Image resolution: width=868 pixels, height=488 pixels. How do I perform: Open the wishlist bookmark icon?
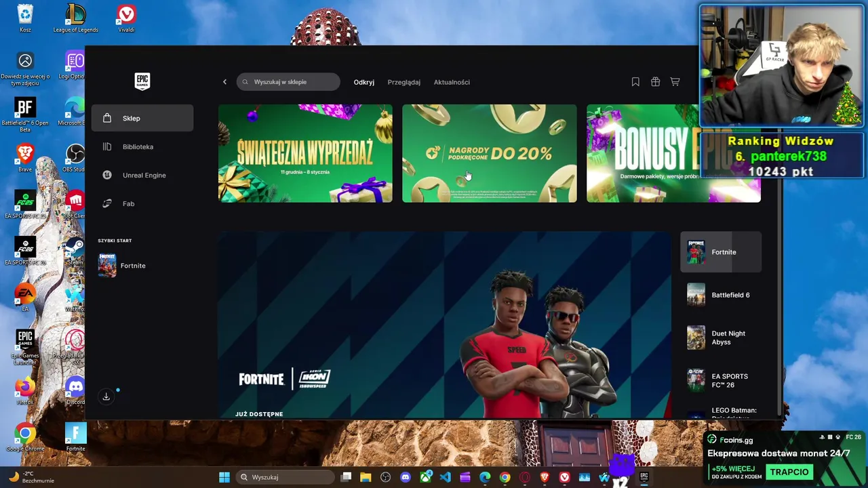pos(635,82)
